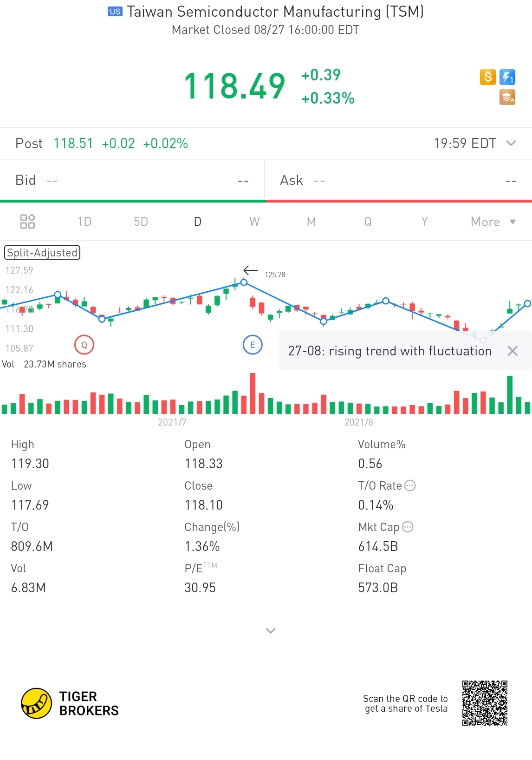
Task: Select the Y yearly chart tab
Action: coord(424,222)
